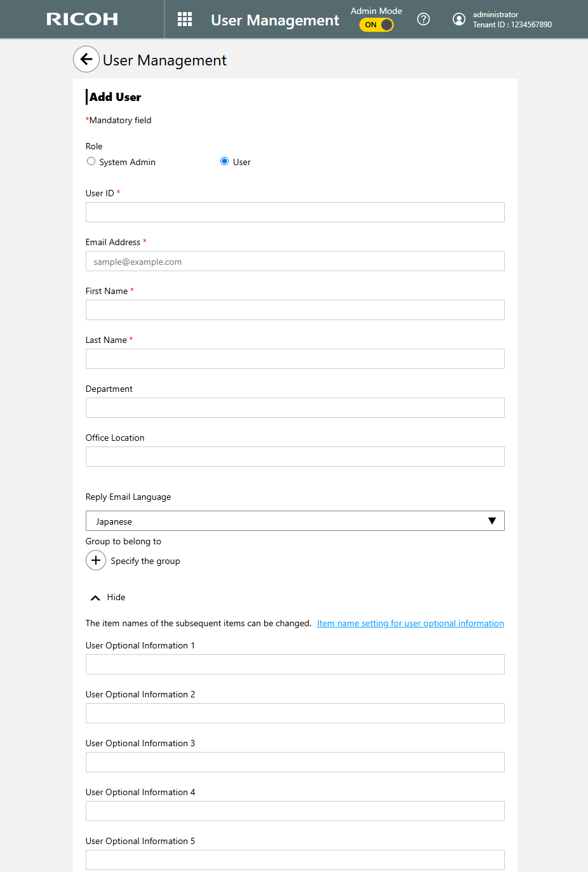588x872 pixels.
Task: Open the Reply Email Language dropdown
Action: [295, 521]
